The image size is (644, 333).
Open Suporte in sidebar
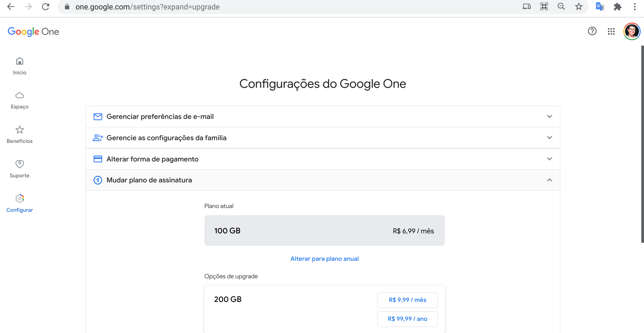[20, 169]
